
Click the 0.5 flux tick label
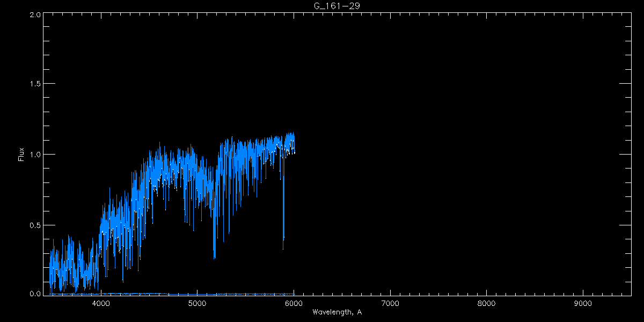35,224
